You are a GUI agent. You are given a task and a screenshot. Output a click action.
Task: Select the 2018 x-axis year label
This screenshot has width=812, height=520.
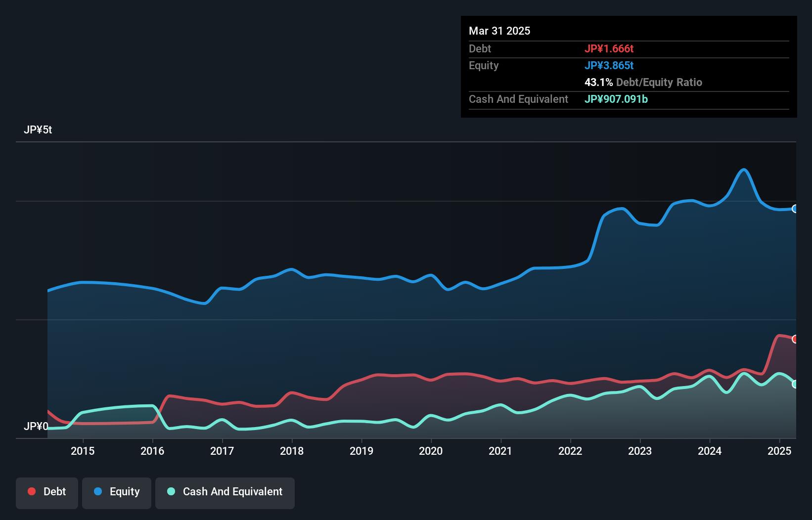pos(292,451)
